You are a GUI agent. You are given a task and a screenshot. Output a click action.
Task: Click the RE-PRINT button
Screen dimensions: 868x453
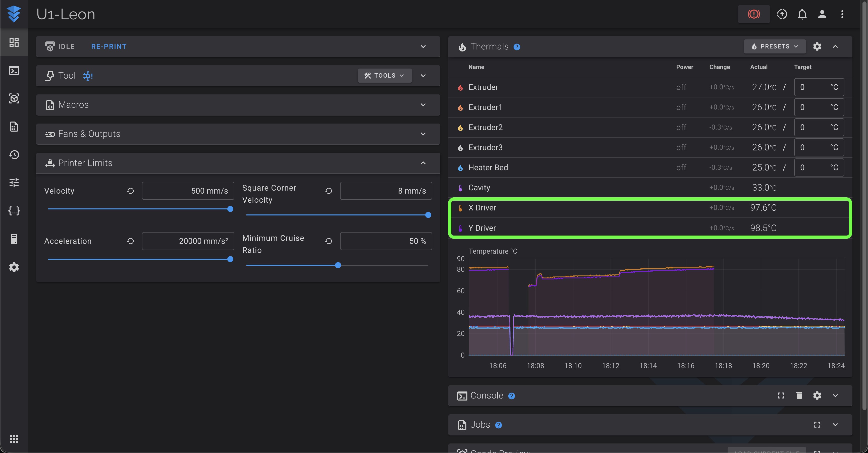(x=109, y=46)
